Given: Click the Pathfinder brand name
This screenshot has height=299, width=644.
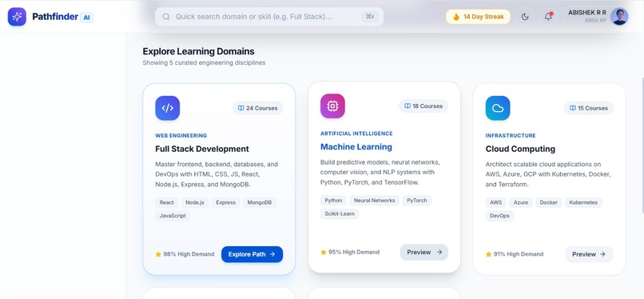Looking at the screenshot, I should click(x=55, y=17).
